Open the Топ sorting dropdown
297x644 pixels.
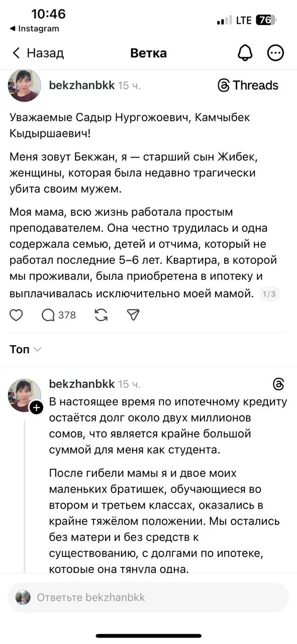pyautogui.click(x=24, y=349)
